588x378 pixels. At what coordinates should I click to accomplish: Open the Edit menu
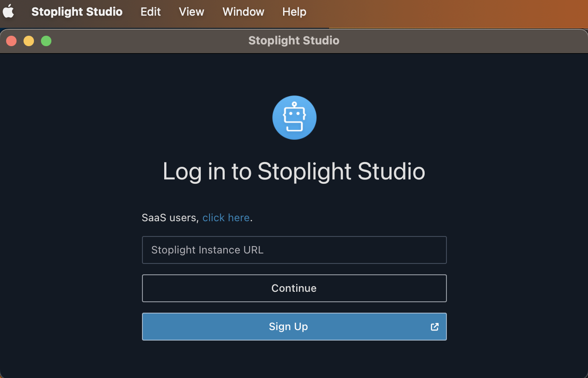151,12
